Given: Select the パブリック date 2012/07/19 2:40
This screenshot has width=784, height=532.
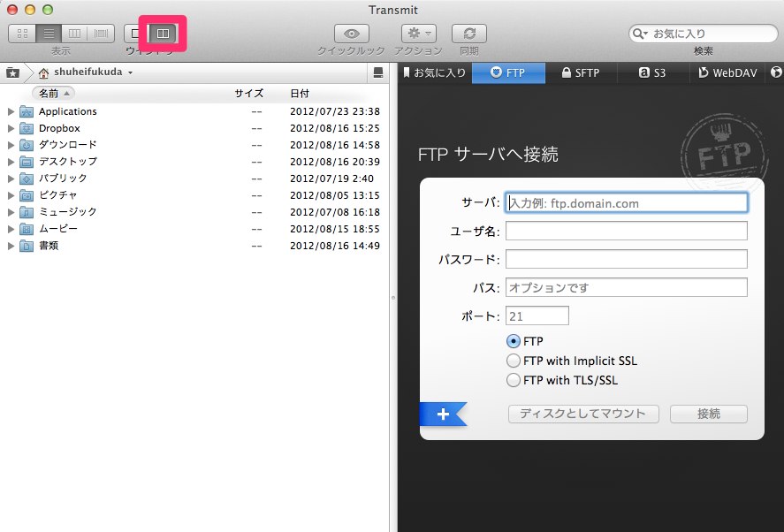Looking at the screenshot, I should coord(331,179).
